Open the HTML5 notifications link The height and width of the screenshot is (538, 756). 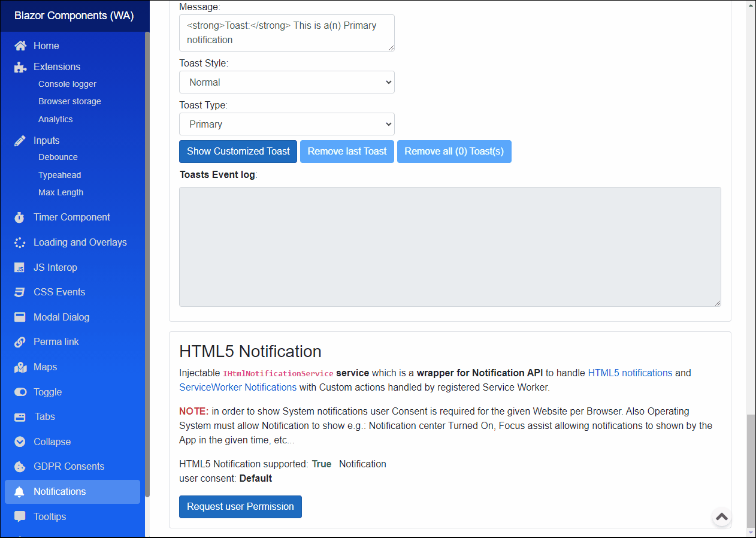point(630,373)
